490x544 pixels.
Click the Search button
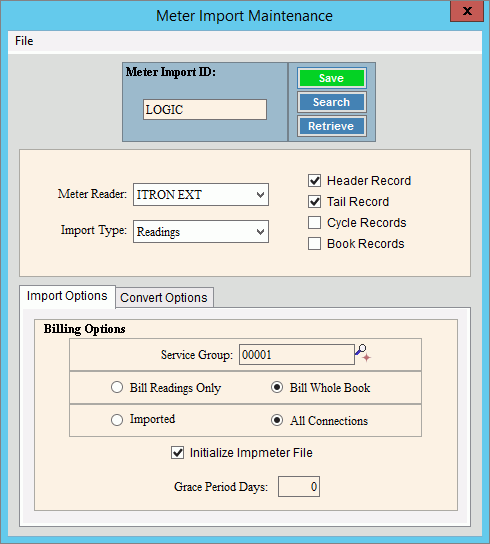coord(331,102)
